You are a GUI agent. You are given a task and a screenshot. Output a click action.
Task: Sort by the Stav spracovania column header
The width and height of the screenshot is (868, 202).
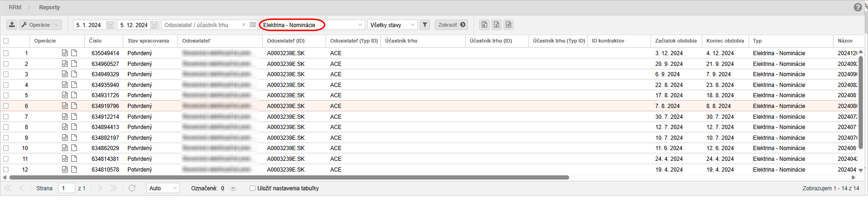[148, 41]
